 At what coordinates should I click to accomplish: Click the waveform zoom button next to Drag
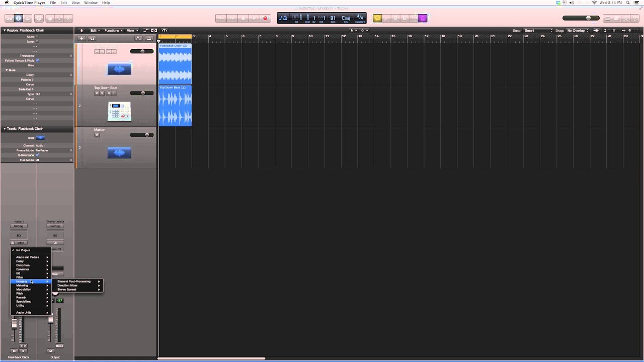[x=596, y=30]
